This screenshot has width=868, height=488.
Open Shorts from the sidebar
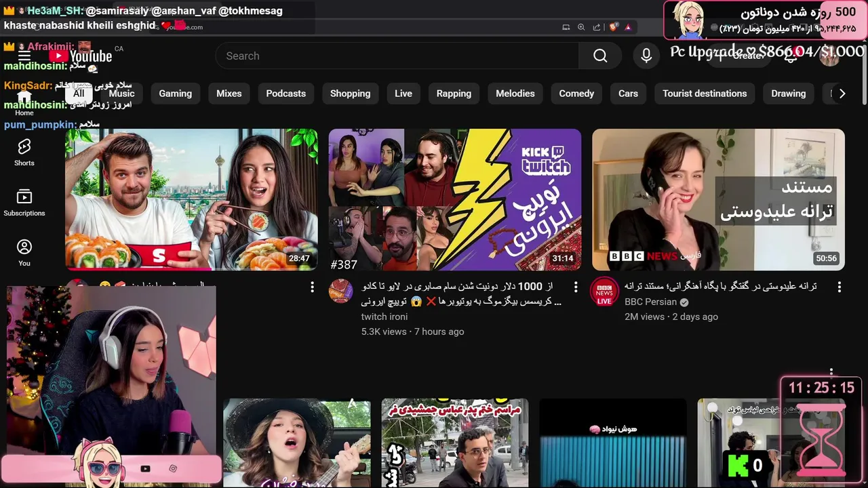click(x=24, y=152)
